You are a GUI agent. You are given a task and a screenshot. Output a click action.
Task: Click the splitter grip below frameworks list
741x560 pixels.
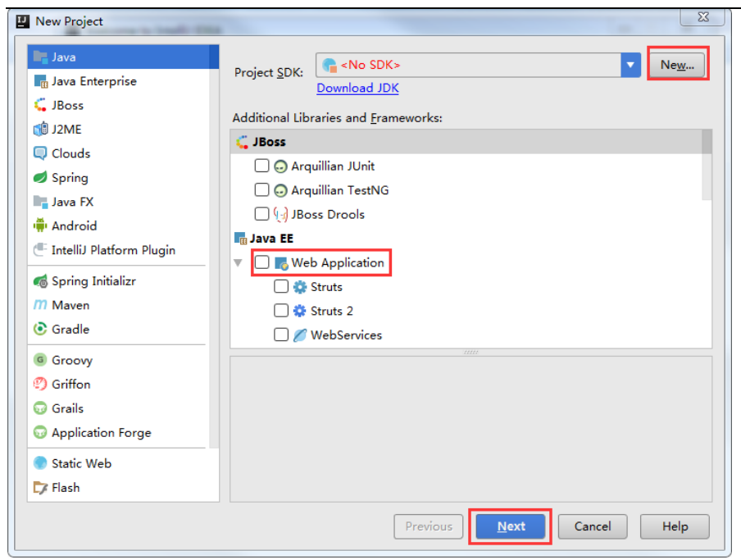tap(471, 352)
